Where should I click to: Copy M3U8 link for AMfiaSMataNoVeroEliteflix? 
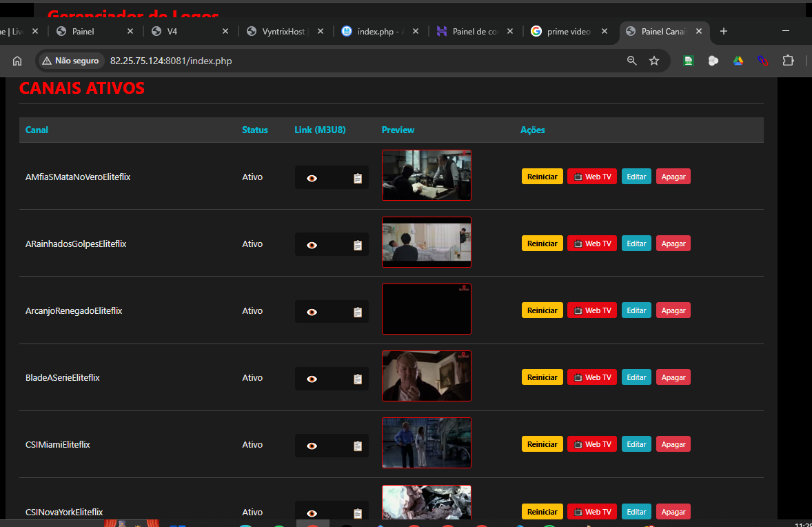357,178
